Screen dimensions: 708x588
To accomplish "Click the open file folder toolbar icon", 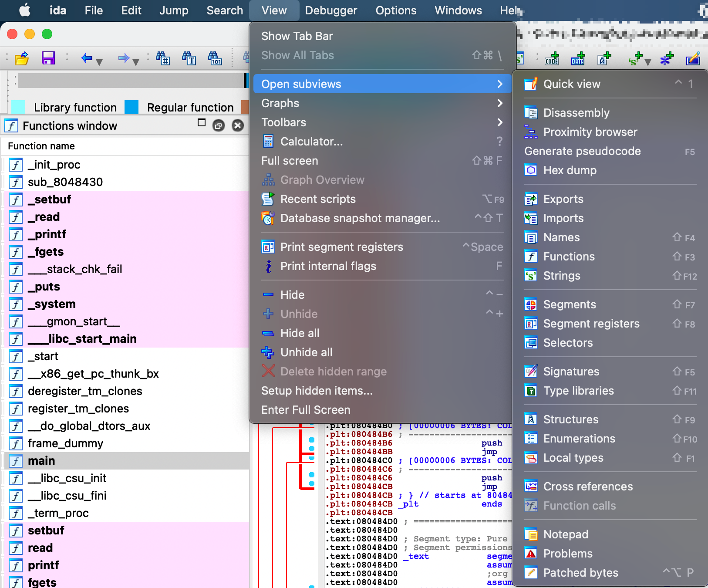I will (x=21, y=58).
